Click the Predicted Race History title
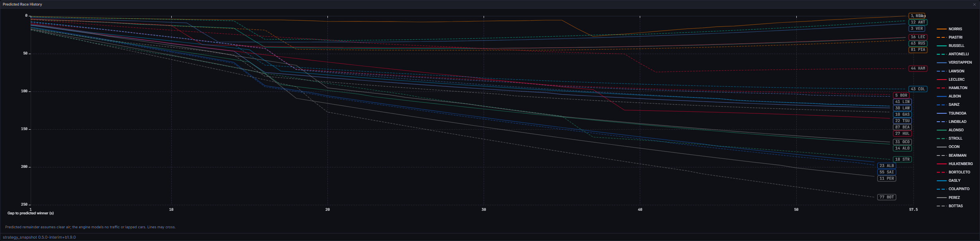Image resolution: width=980 pixels, height=241 pixels. click(22, 4)
